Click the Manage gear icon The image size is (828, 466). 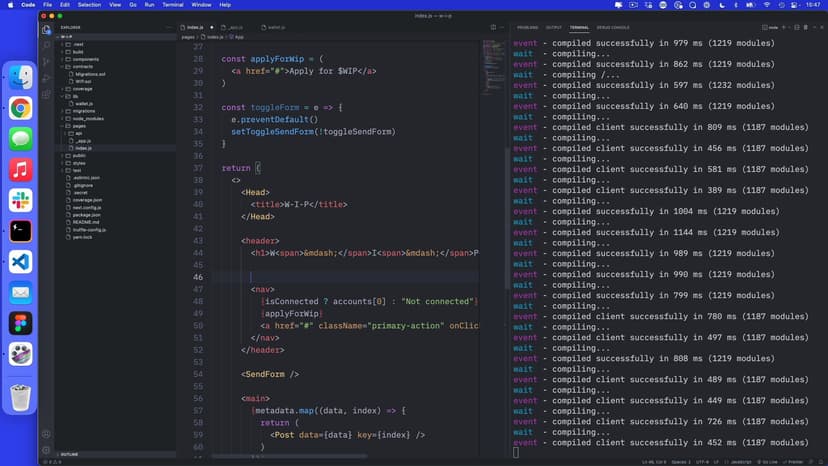click(x=46, y=451)
